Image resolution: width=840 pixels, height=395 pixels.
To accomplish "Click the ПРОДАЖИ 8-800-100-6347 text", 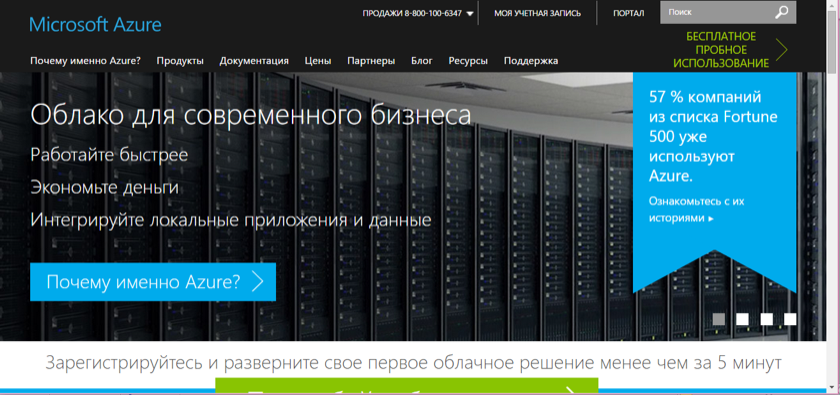I will pos(412,13).
